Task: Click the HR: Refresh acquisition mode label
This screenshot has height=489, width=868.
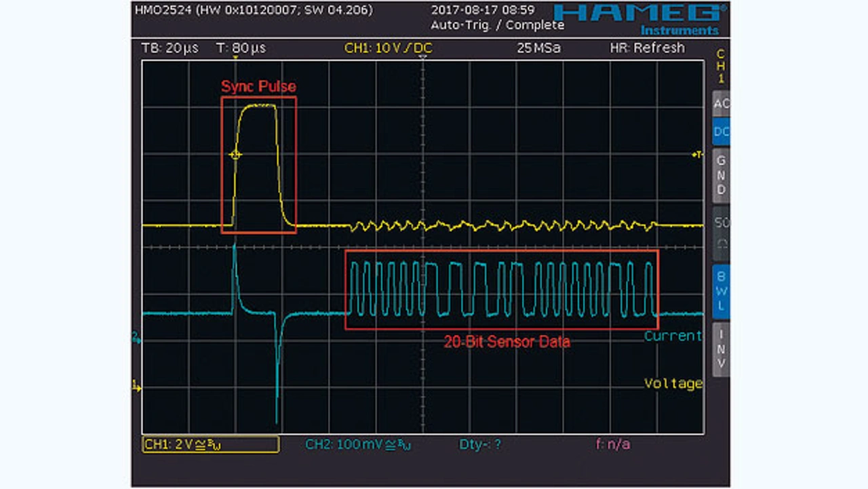Action: pyautogui.click(x=647, y=48)
